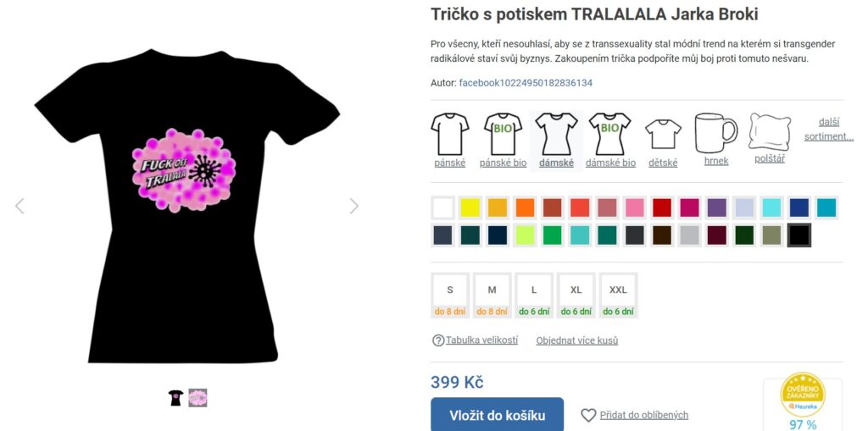Choose the hrnek mug icon
This screenshot has width=868, height=431.
[x=715, y=133]
